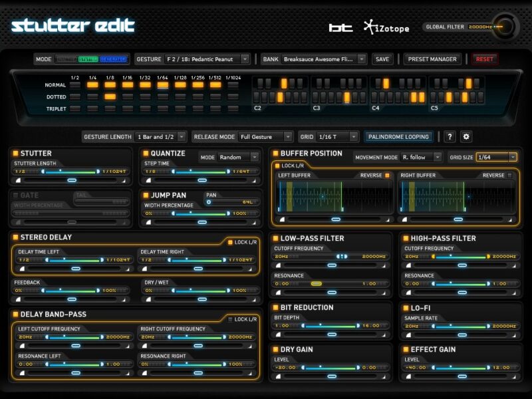Image resolution: width=532 pixels, height=399 pixels.
Task: Select the dotted 1/8 note cell
Action: click(110, 97)
